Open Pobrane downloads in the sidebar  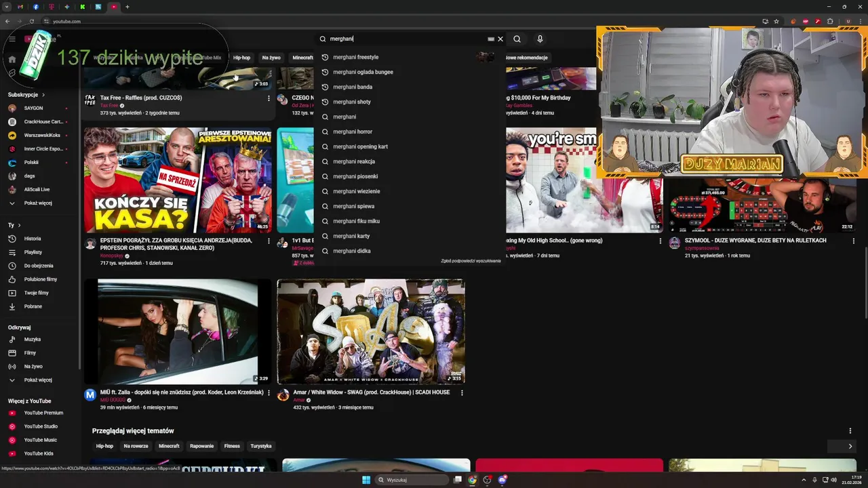(33, 306)
